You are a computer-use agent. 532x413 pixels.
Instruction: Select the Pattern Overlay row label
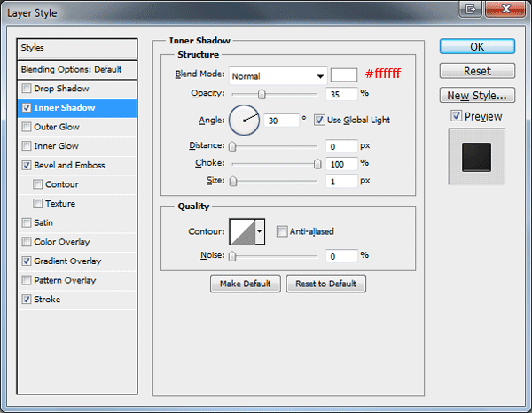65,280
